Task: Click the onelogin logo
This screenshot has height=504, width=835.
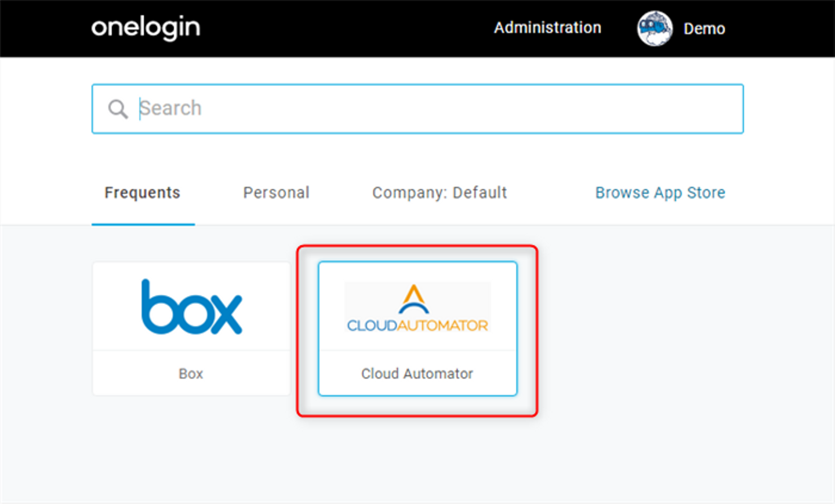Action: [146, 27]
